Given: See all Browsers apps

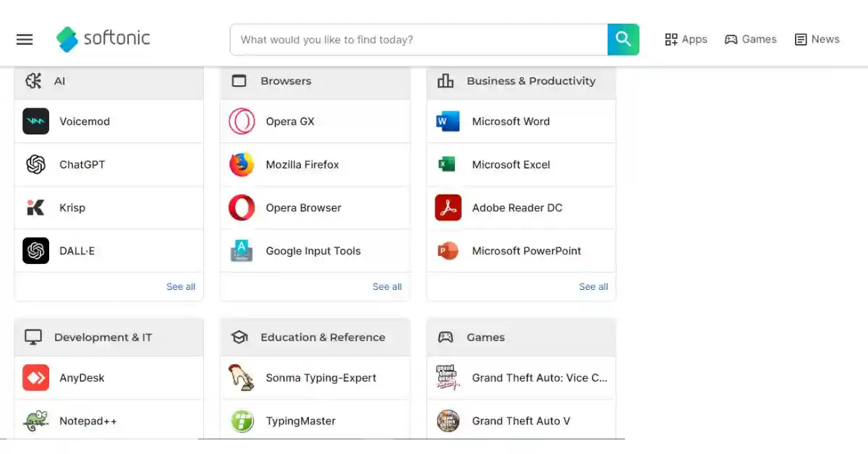Looking at the screenshot, I should (x=387, y=287).
